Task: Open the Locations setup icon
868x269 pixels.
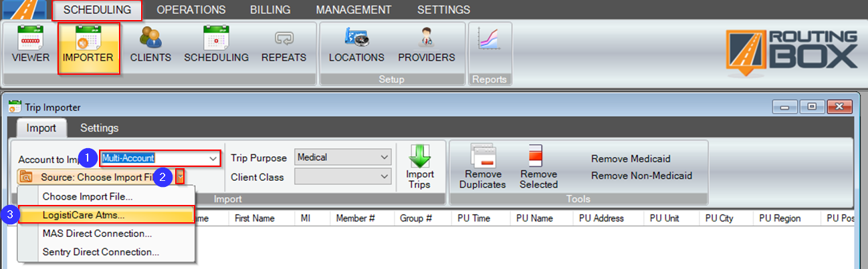Action: coord(356,45)
